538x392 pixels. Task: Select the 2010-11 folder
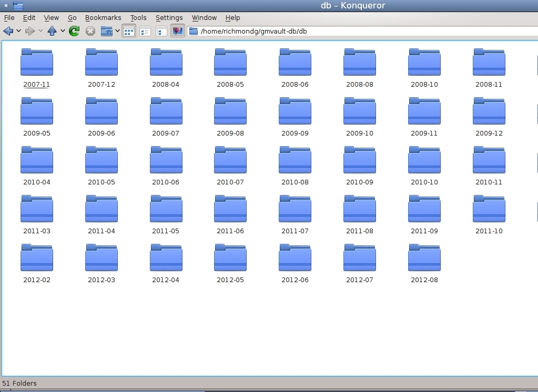click(489, 160)
